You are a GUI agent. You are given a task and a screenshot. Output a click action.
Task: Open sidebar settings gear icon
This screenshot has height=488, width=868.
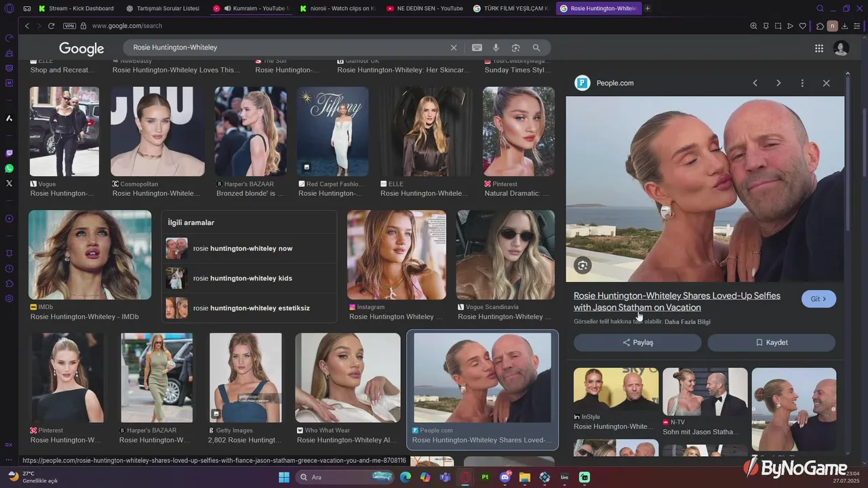(9, 299)
